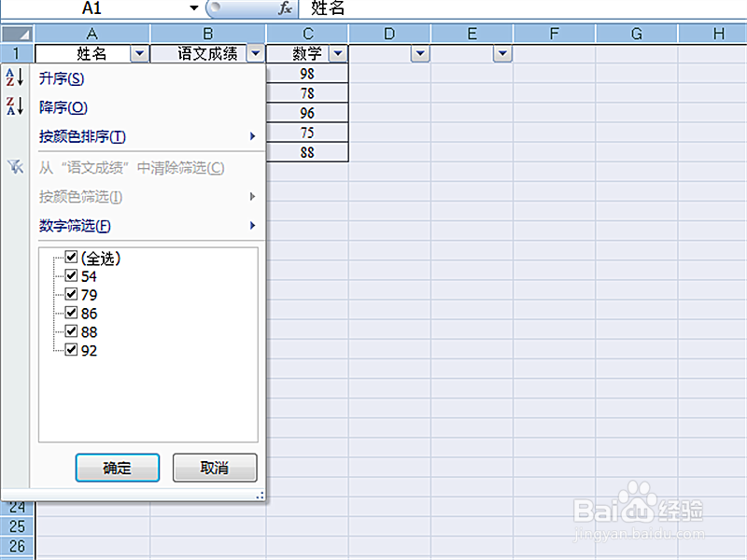Click the fx insert function icon
The height and width of the screenshot is (560, 747).
tap(285, 8)
